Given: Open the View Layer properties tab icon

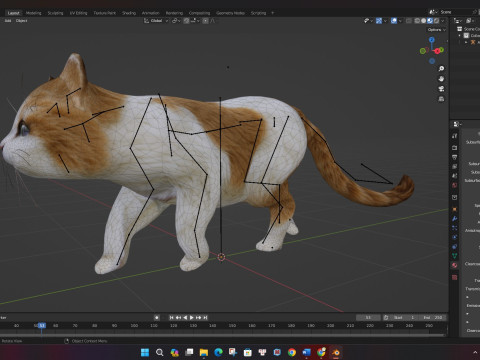Looking at the screenshot, I should pyautogui.click(x=455, y=166).
